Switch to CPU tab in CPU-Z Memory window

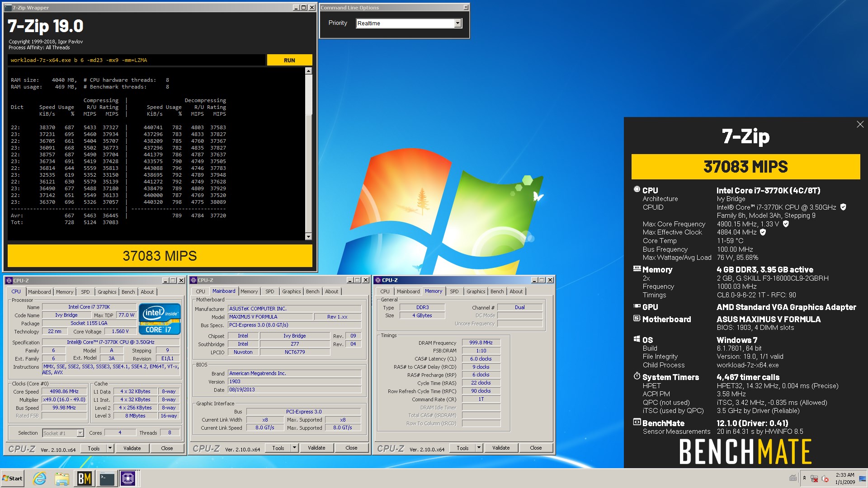(x=385, y=291)
